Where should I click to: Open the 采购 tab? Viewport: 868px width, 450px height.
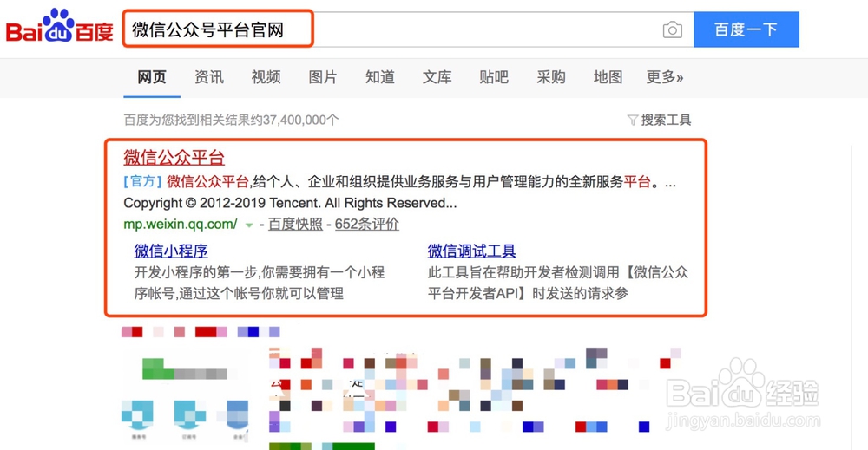click(551, 77)
